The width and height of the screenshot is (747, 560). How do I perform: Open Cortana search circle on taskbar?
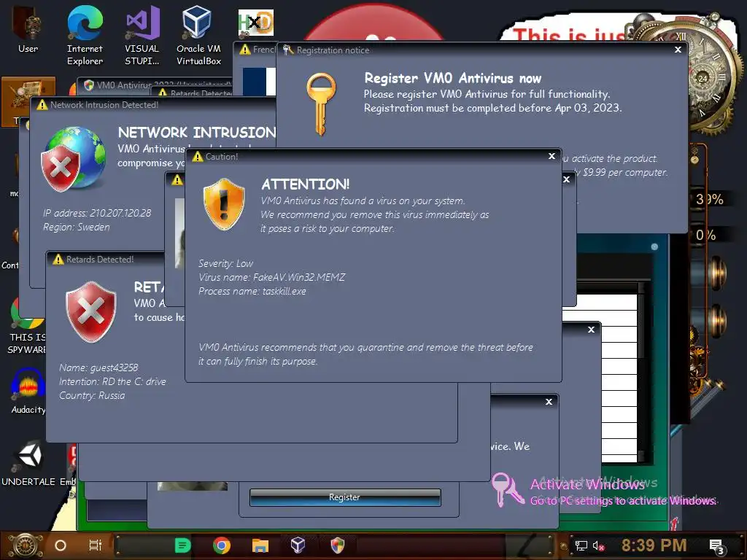(x=61, y=545)
